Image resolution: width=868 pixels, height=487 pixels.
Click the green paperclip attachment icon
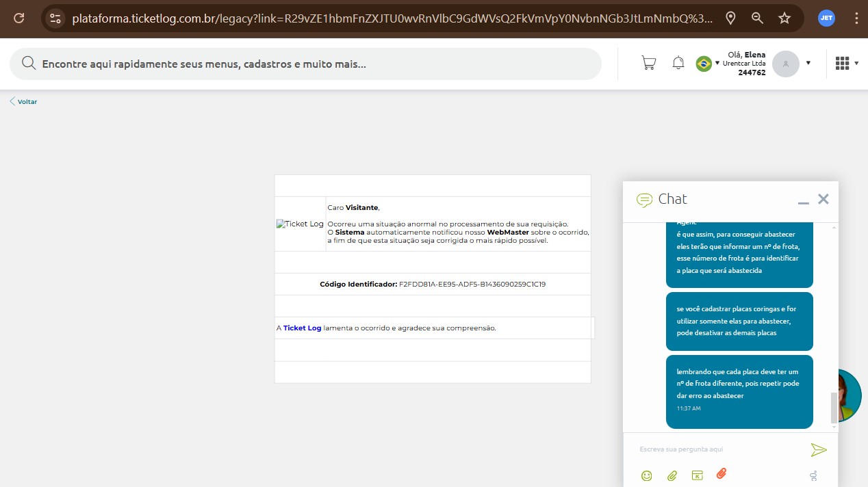[672, 475]
